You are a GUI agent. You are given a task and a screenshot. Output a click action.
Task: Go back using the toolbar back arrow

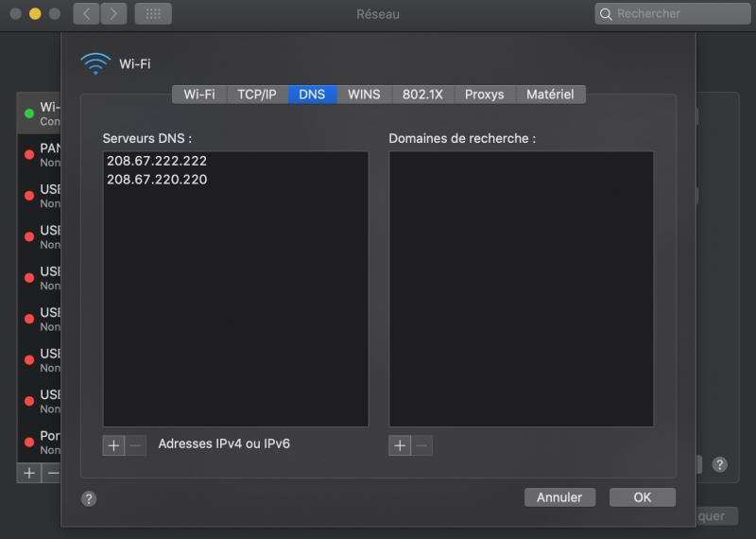click(x=86, y=14)
